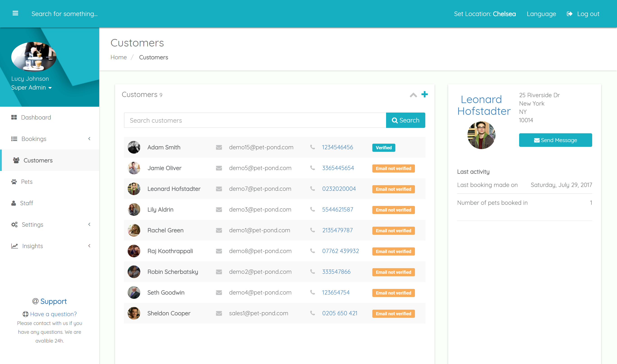
Task: Call Adam Smith number 1234546456
Action: point(337,147)
